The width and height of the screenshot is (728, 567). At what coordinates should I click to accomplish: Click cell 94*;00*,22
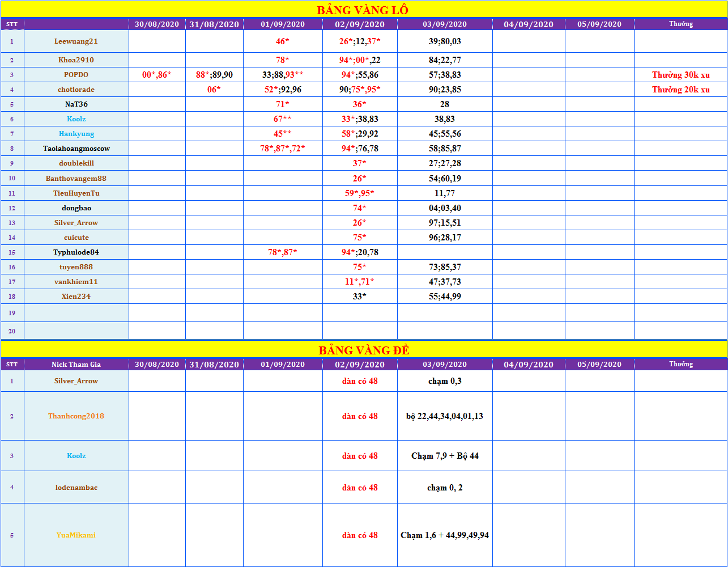[x=360, y=60]
